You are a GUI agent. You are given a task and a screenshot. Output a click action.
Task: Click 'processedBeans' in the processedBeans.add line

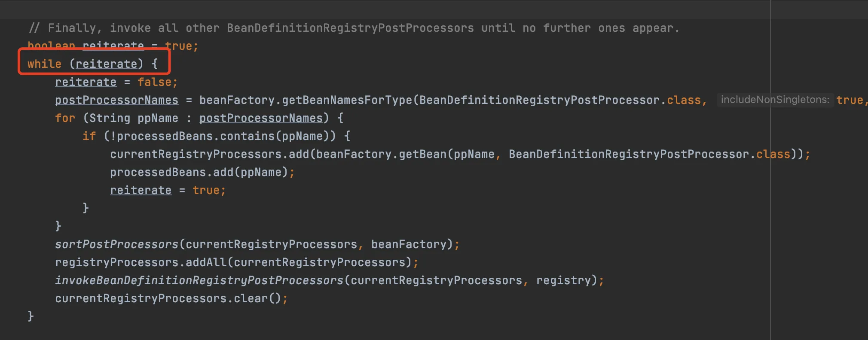(158, 172)
